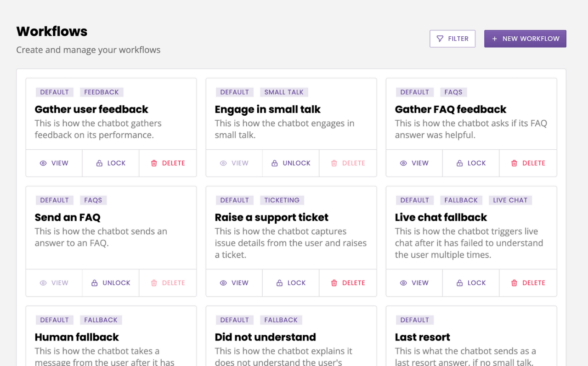Click the lock icon on Gather user feedback
The width and height of the screenshot is (588, 366).
(99, 163)
